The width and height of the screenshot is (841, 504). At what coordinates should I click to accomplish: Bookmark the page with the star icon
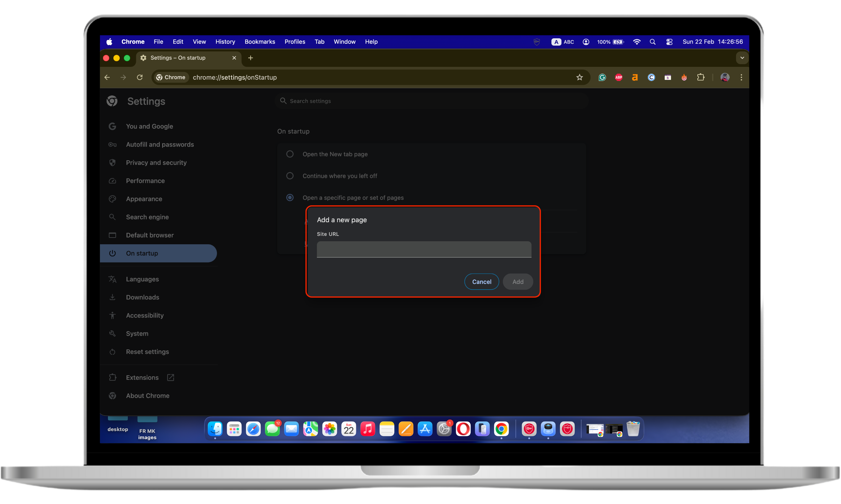click(579, 77)
